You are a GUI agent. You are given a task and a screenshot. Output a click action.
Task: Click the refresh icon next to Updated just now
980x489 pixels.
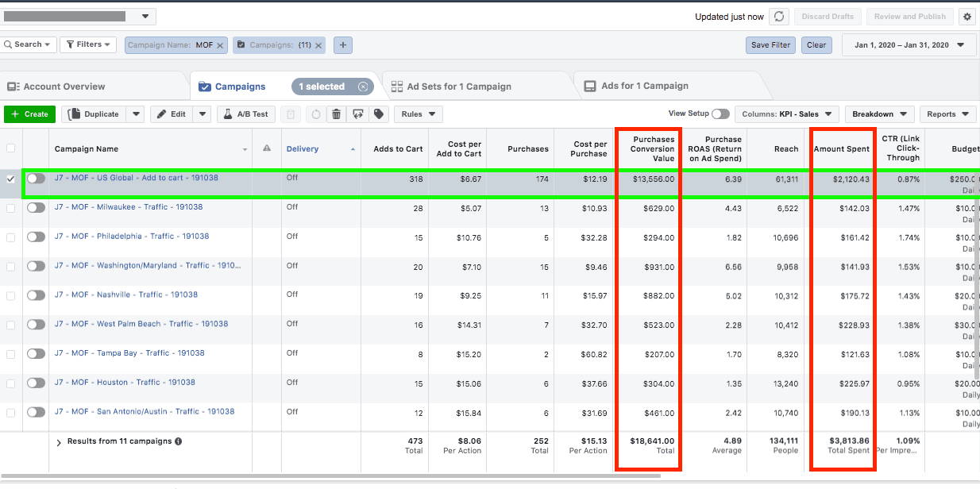(777, 16)
